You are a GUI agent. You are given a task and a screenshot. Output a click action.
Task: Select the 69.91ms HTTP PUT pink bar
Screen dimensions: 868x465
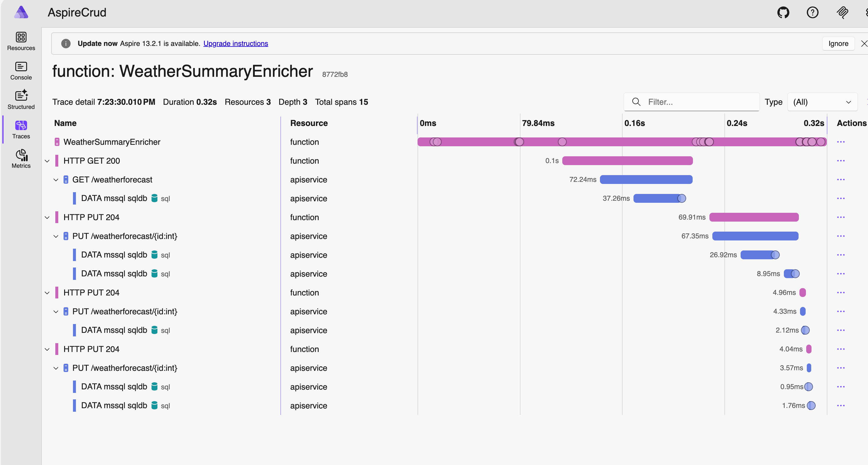[754, 217]
